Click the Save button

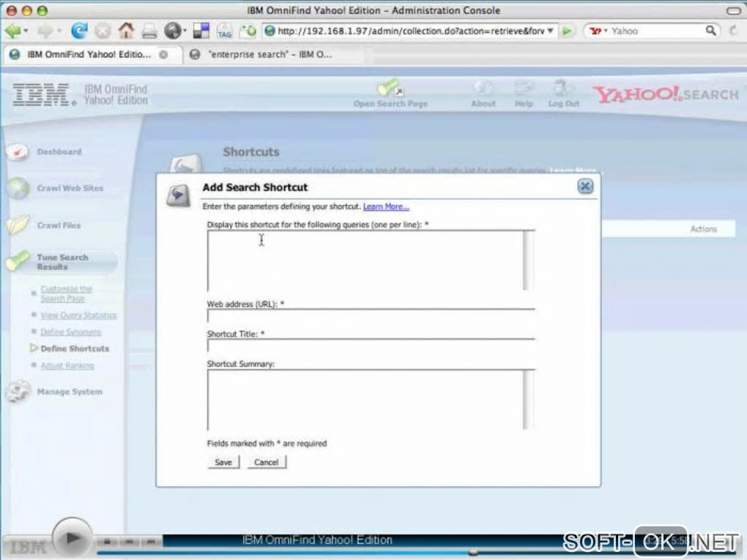(x=223, y=463)
